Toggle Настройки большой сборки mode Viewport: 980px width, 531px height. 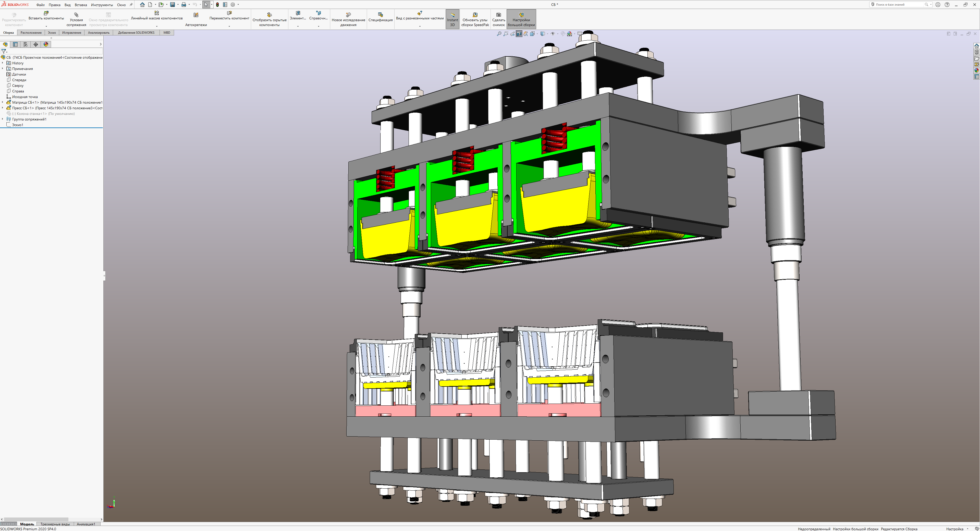[x=521, y=19]
